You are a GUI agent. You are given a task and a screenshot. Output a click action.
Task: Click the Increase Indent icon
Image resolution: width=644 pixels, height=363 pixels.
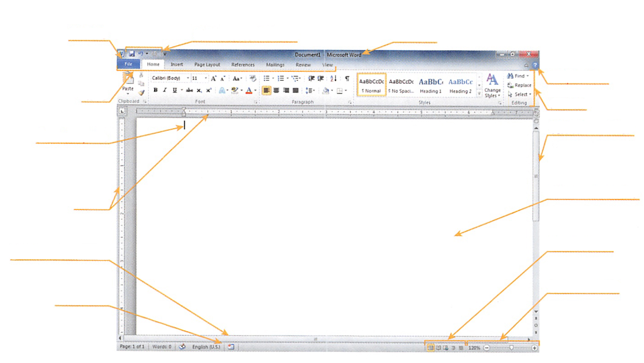point(321,79)
